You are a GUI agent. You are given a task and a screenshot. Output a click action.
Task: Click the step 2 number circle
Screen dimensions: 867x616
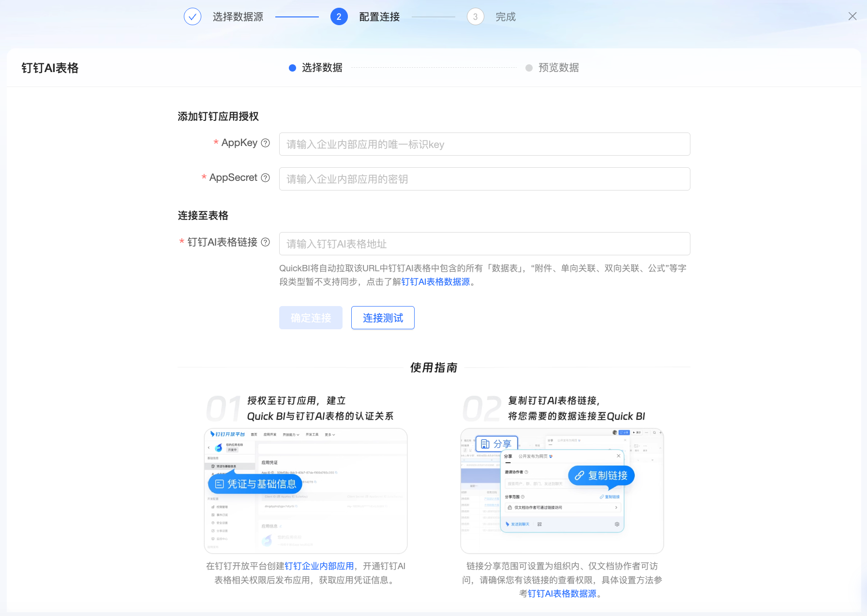click(x=339, y=17)
